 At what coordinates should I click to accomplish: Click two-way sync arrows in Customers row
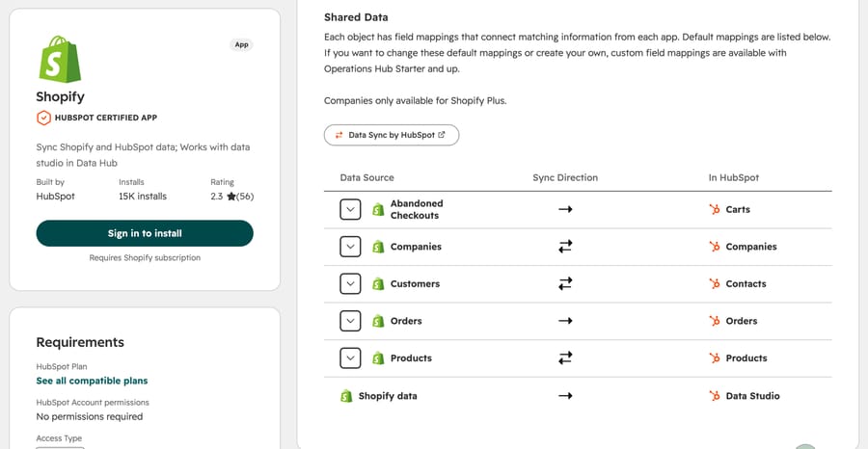point(565,283)
